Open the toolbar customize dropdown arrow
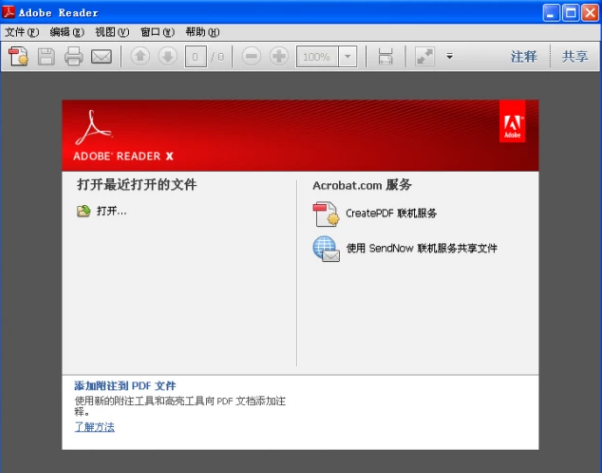Viewport: 602px width, 473px height. point(450,56)
